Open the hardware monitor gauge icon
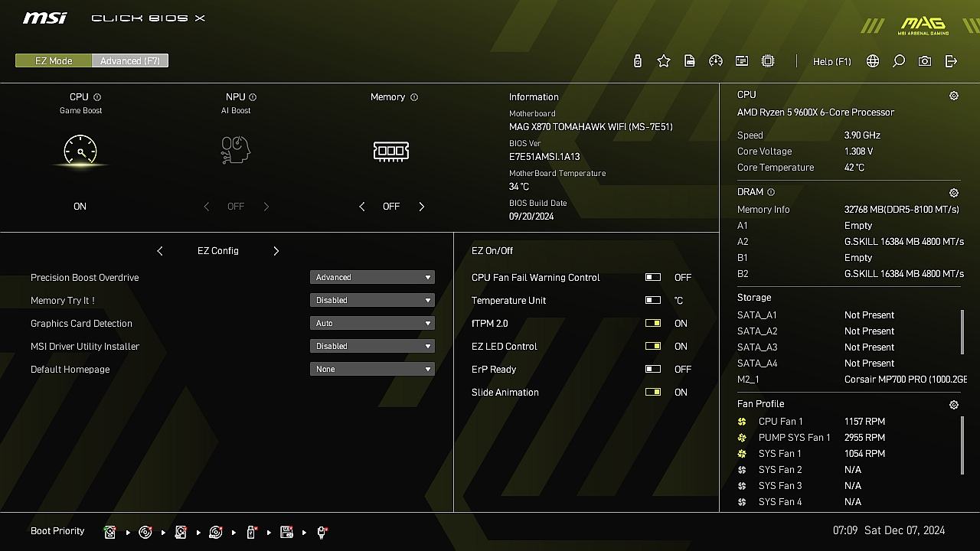The width and height of the screenshot is (980, 551). tap(716, 61)
